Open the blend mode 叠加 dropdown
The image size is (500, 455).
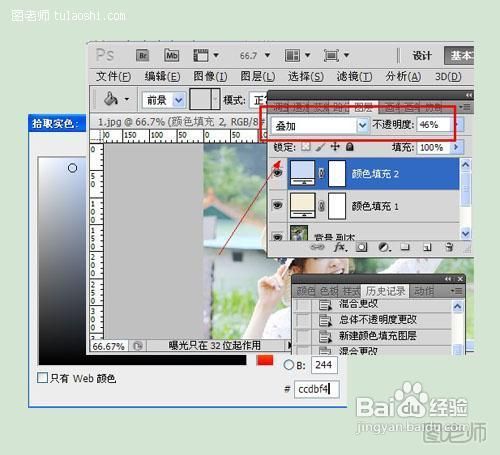362,126
